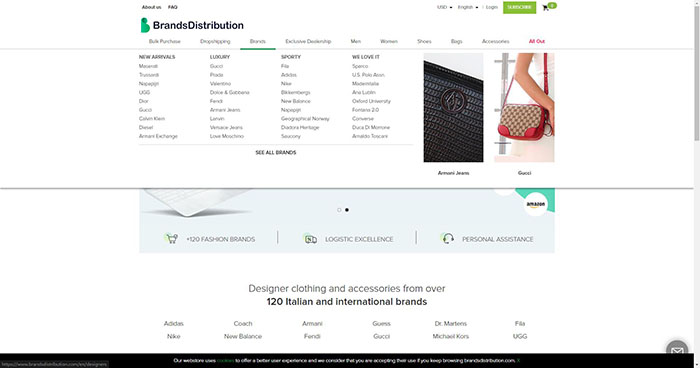Image resolution: width=700 pixels, height=368 pixels.
Task: Choose Dior under New Arrivals
Action: point(143,101)
